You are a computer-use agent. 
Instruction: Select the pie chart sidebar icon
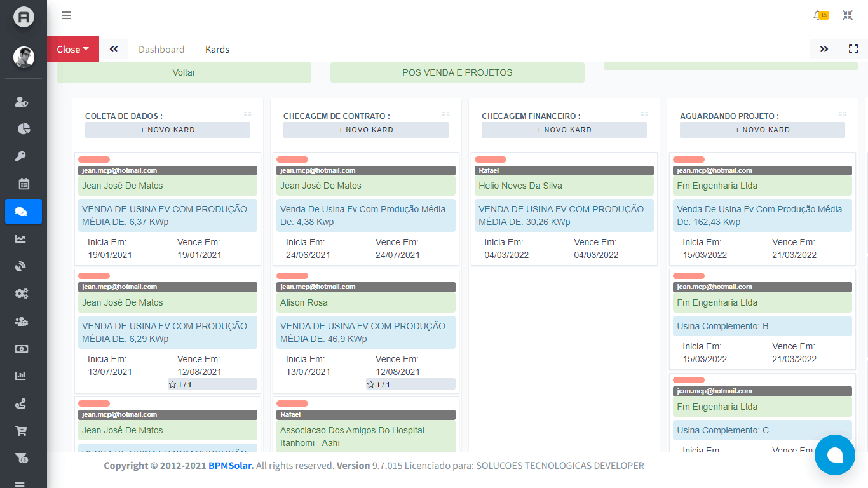tap(24, 129)
